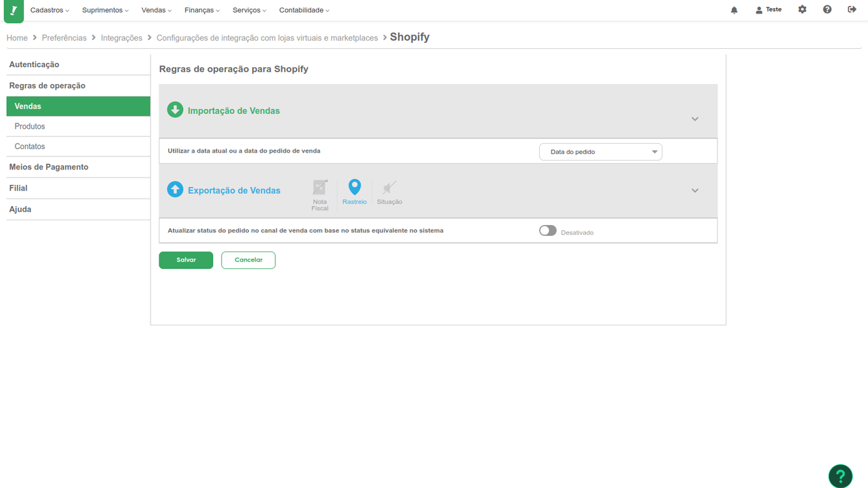Screen dimensions: 868x488
Task: Select the Contatos sidebar item
Action: (78, 146)
